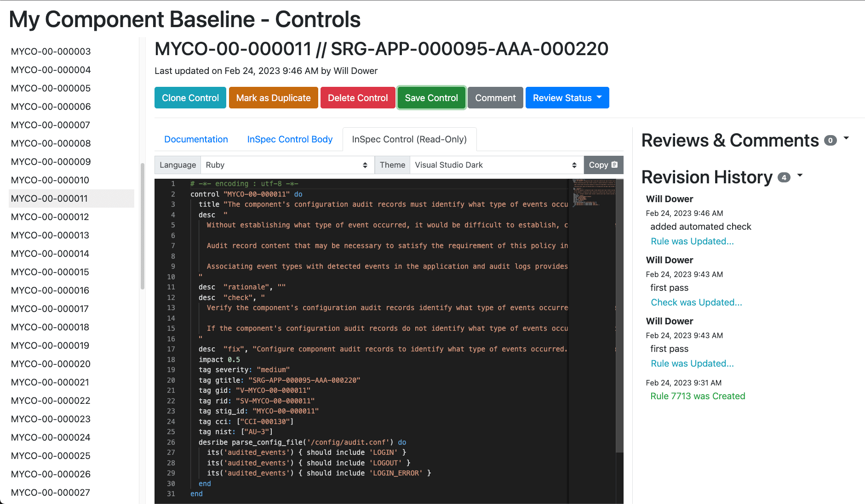Save the control

pos(431,97)
